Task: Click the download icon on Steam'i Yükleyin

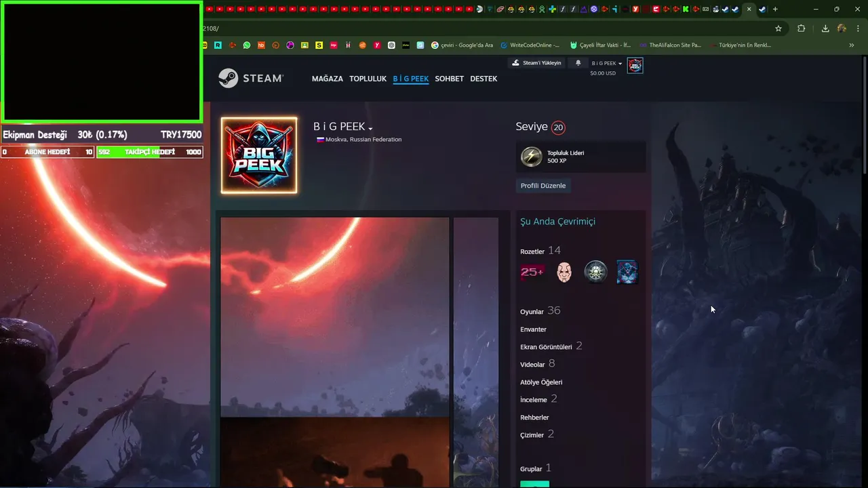Action: click(516, 63)
